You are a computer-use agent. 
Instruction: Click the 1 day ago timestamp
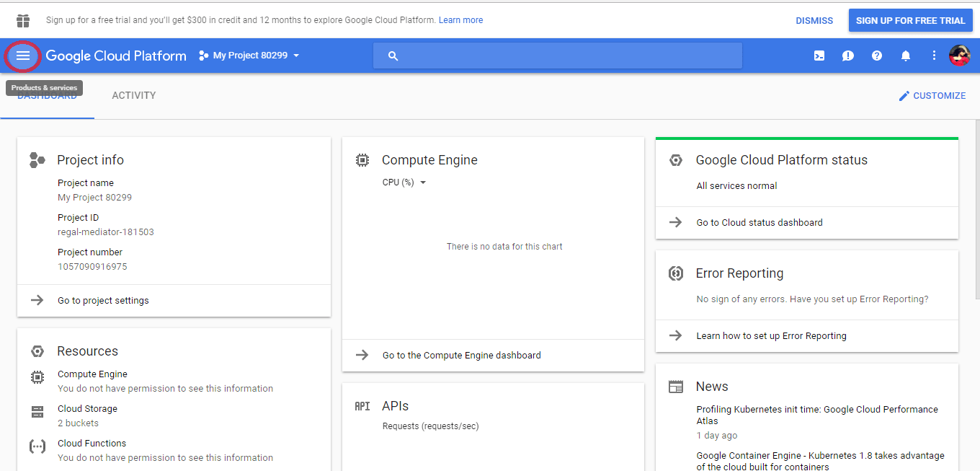coord(717,436)
